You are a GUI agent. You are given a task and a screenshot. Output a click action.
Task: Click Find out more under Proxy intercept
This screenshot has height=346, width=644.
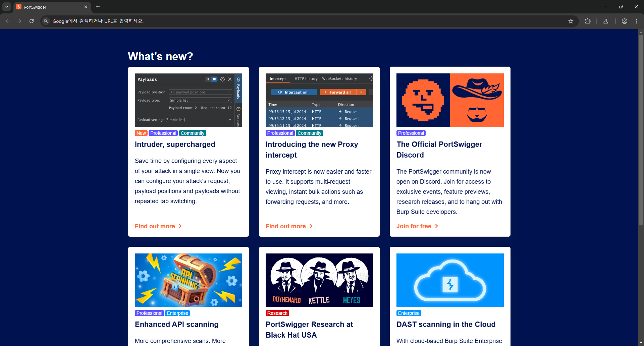click(x=289, y=226)
